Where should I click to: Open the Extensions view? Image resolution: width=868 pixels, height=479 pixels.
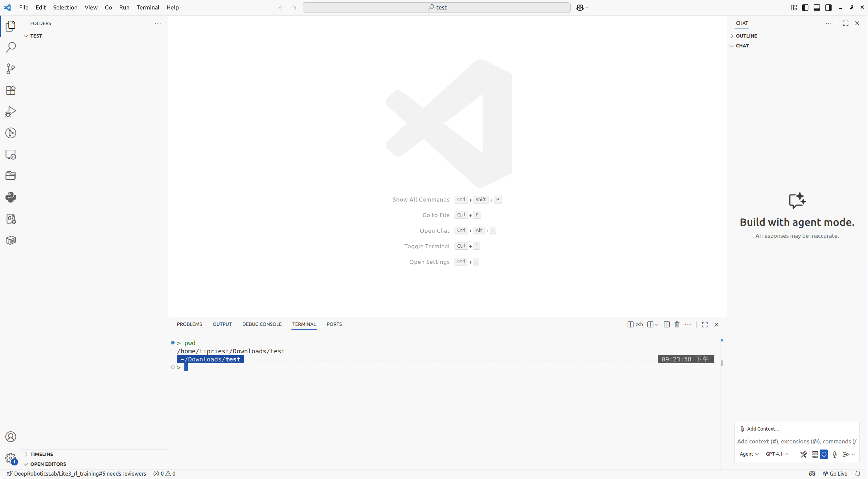click(x=11, y=90)
